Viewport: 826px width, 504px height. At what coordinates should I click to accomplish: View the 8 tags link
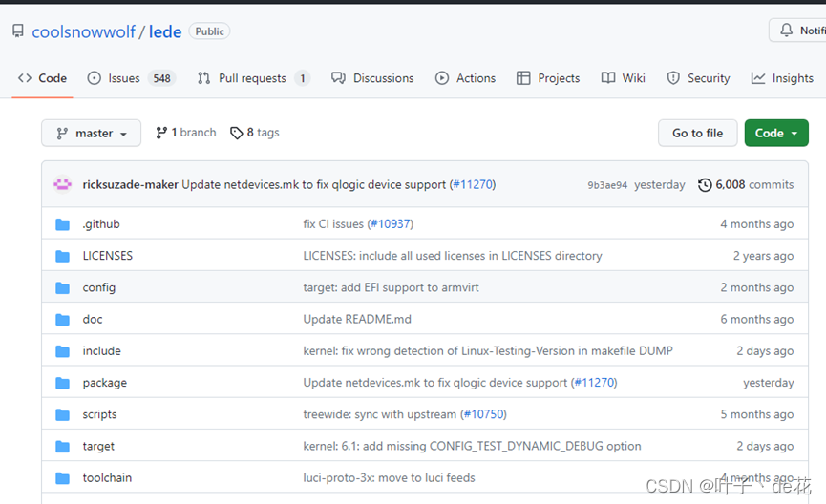coord(254,133)
